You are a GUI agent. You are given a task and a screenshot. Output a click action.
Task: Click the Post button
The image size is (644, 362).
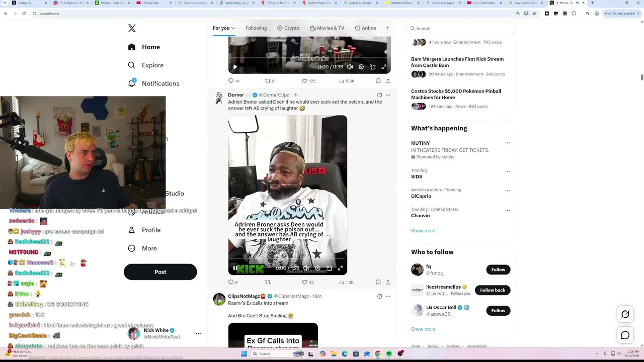[160, 272]
